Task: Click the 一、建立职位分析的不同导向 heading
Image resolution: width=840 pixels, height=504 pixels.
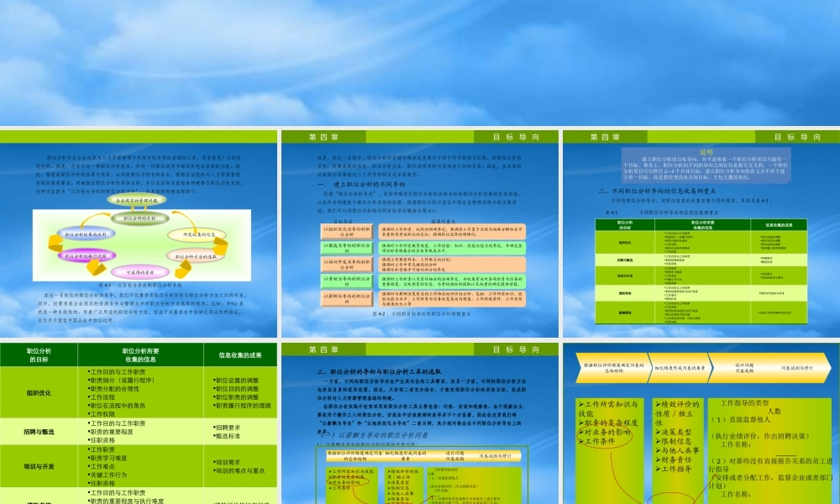Action: [x=361, y=184]
